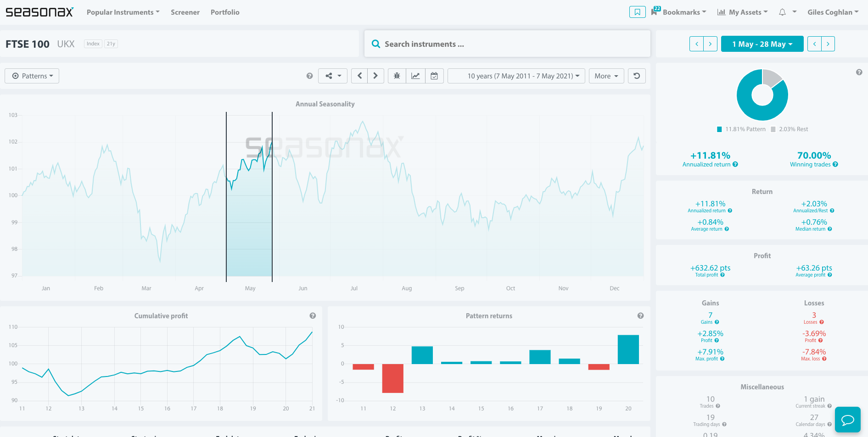The width and height of the screenshot is (868, 437).
Task: Open My Assets dropdown
Action: pos(742,12)
